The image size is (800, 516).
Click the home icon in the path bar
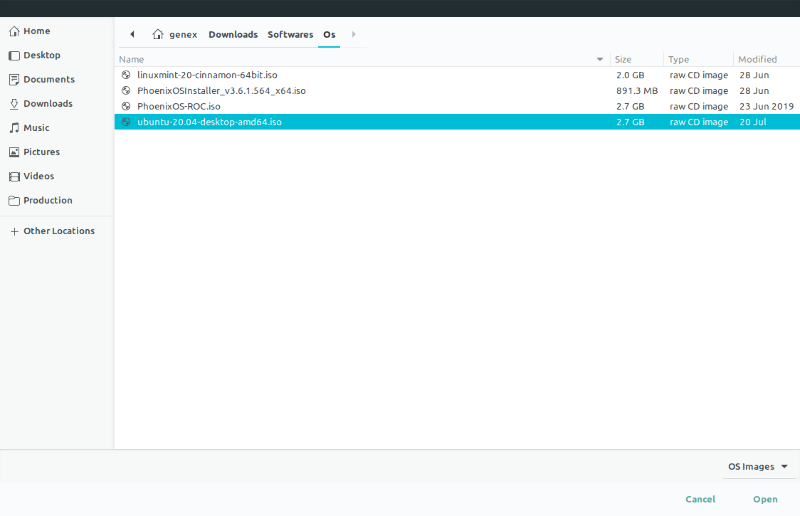tap(158, 34)
